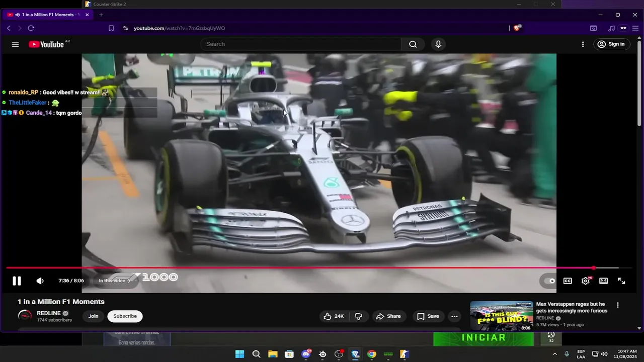Open Discord from taskbar

[306, 354]
